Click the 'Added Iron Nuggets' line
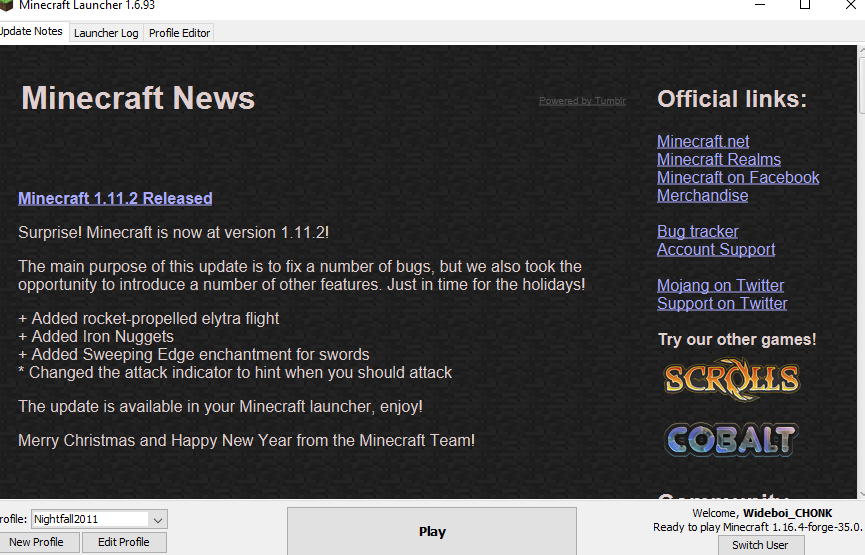This screenshot has width=865, height=555. (96, 337)
